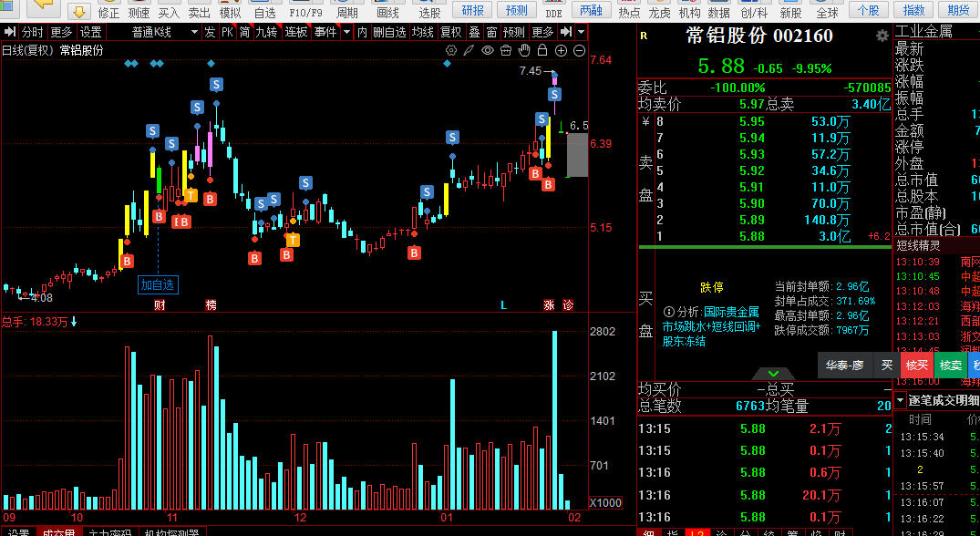Open 周期 period selector

(x=347, y=10)
